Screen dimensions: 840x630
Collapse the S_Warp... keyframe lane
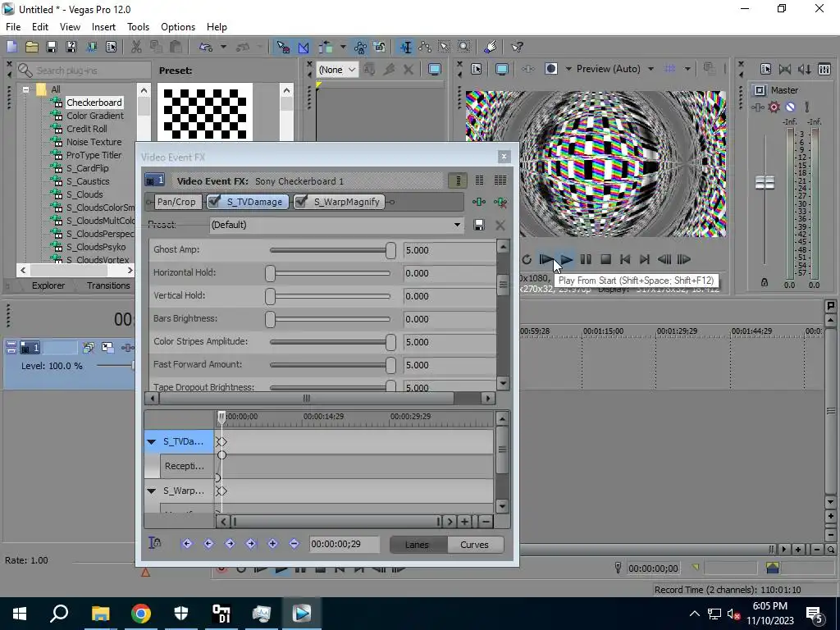(x=151, y=491)
